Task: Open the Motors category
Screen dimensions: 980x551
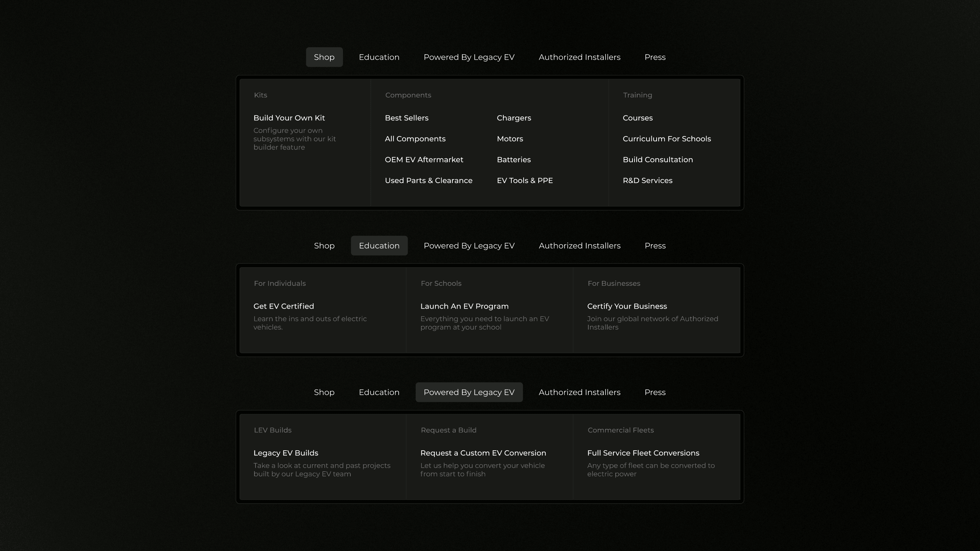Action: 510,139
